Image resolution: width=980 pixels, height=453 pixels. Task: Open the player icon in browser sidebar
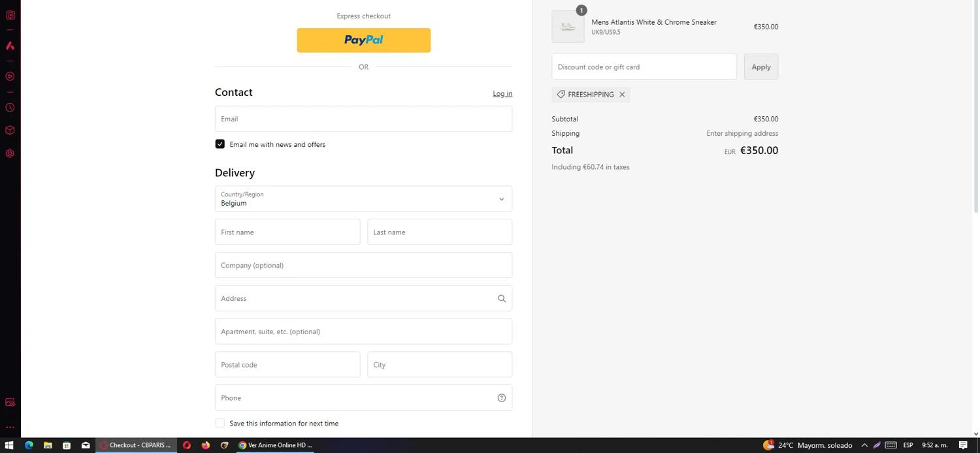(10, 76)
